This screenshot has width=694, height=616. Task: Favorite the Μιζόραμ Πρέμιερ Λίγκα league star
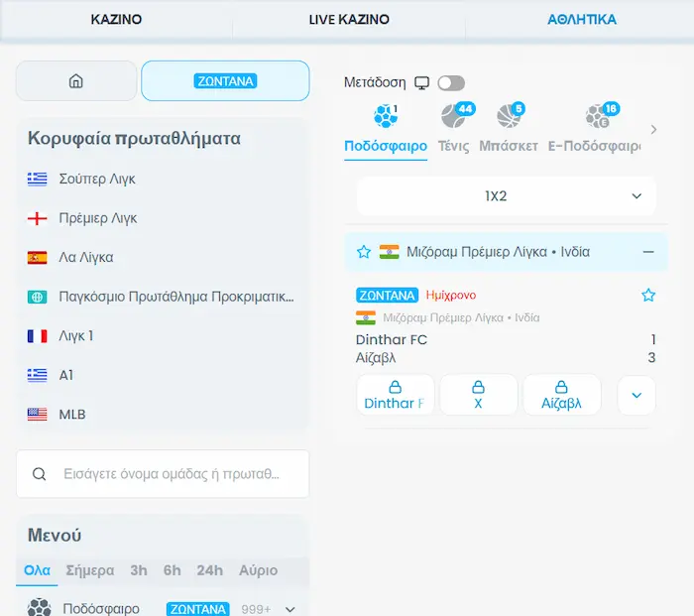364,252
